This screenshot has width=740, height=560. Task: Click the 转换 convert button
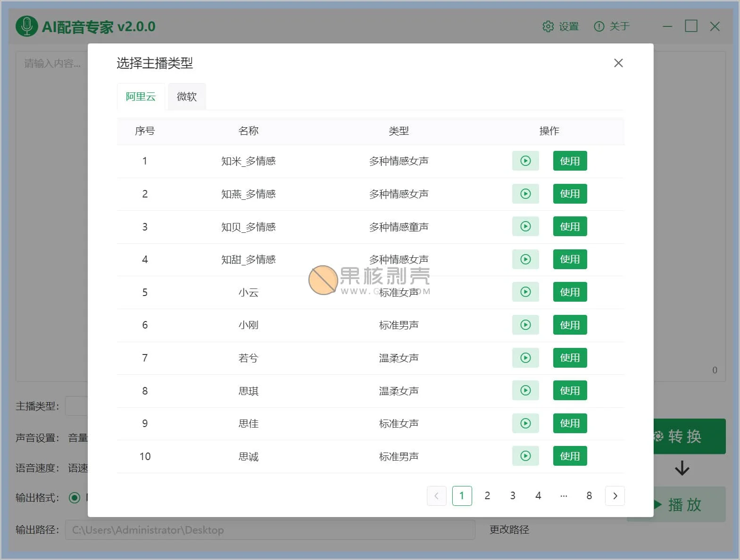pyautogui.click(x=689, y=436)
